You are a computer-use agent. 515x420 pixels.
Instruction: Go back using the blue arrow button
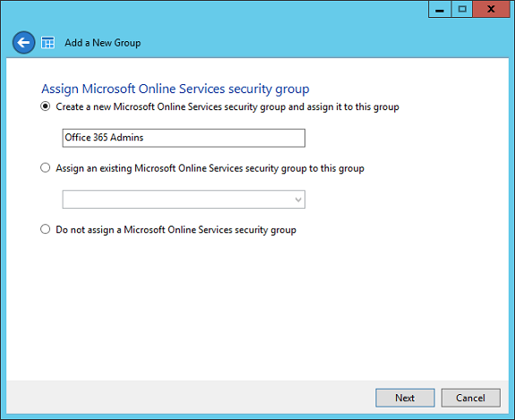tap(23, 42)
